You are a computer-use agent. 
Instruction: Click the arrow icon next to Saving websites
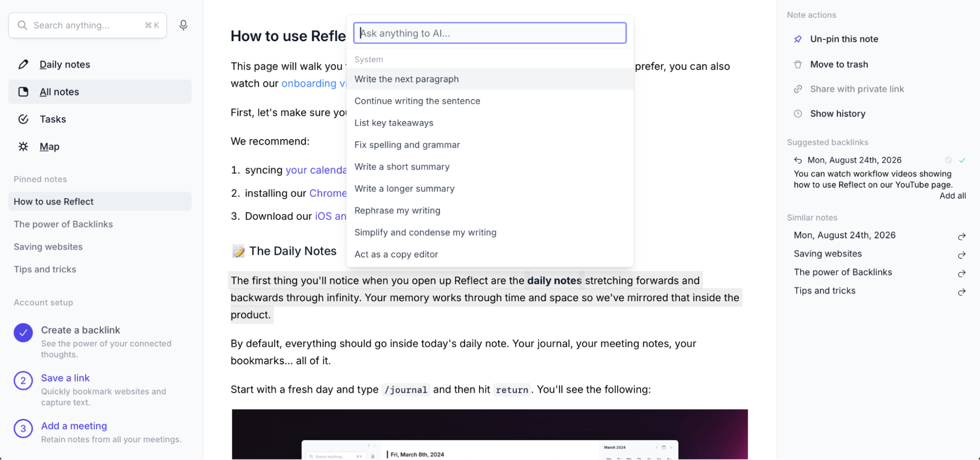point(962,255)
